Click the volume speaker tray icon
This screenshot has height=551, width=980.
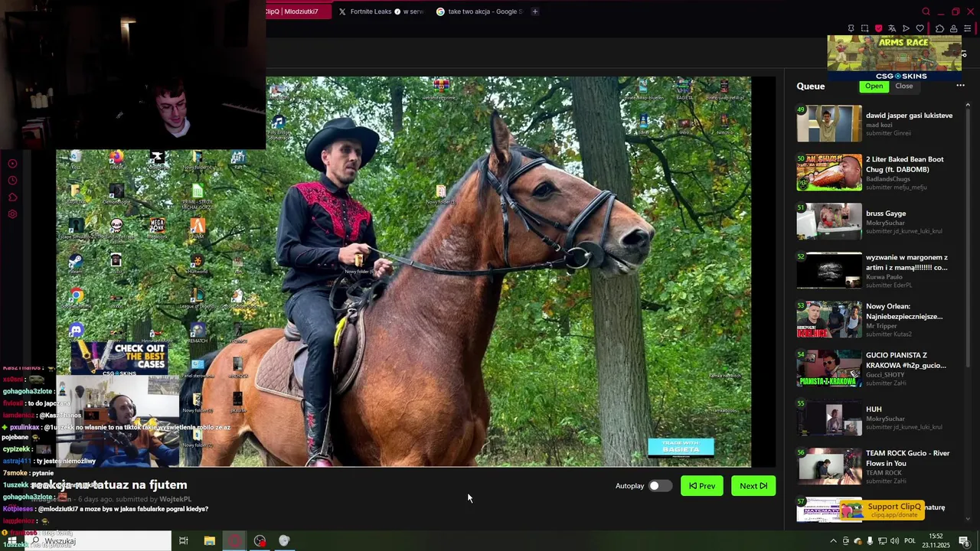coord(894,541)
